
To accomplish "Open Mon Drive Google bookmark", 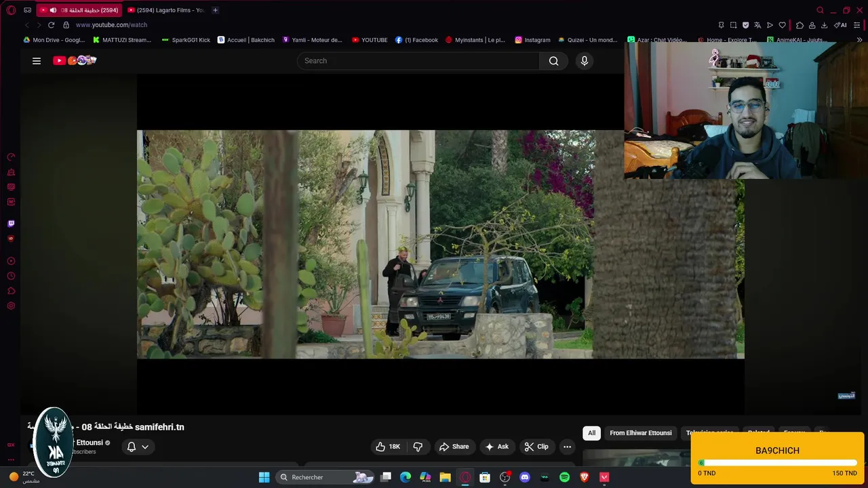I will coord(54,40).
